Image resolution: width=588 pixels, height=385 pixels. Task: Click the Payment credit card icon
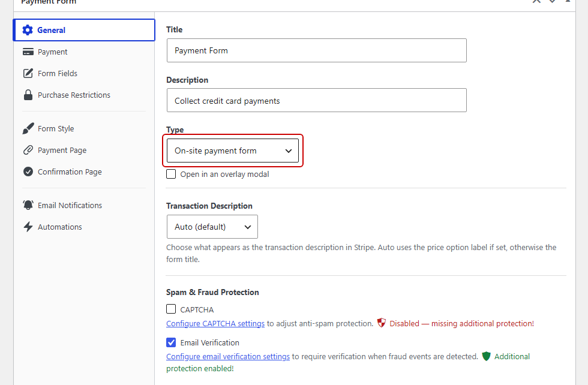(x=28, y=52)
